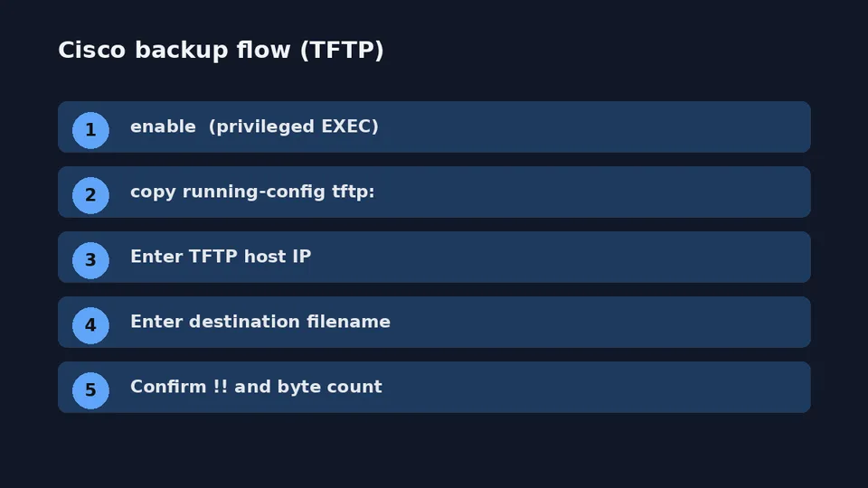This screenshot has height=488, width=868.
Task: Click the word 'filename' in step four
Action: point(348,322)
